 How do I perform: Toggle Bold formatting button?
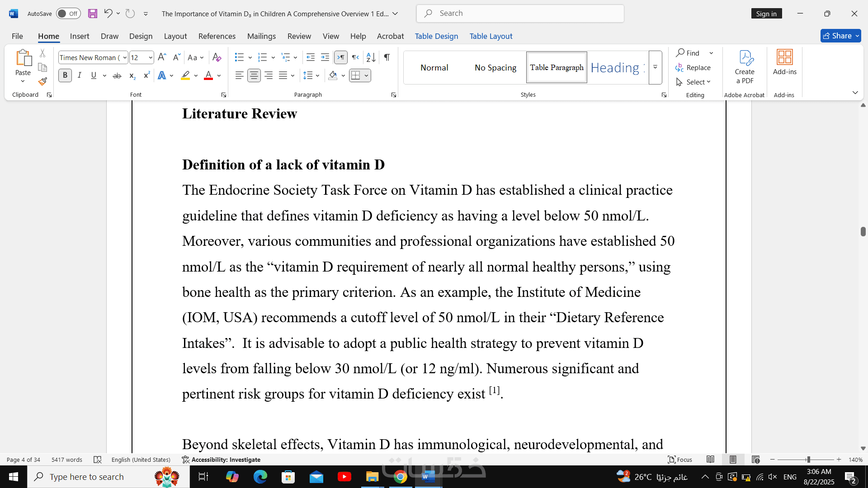(x=65, y=75)
